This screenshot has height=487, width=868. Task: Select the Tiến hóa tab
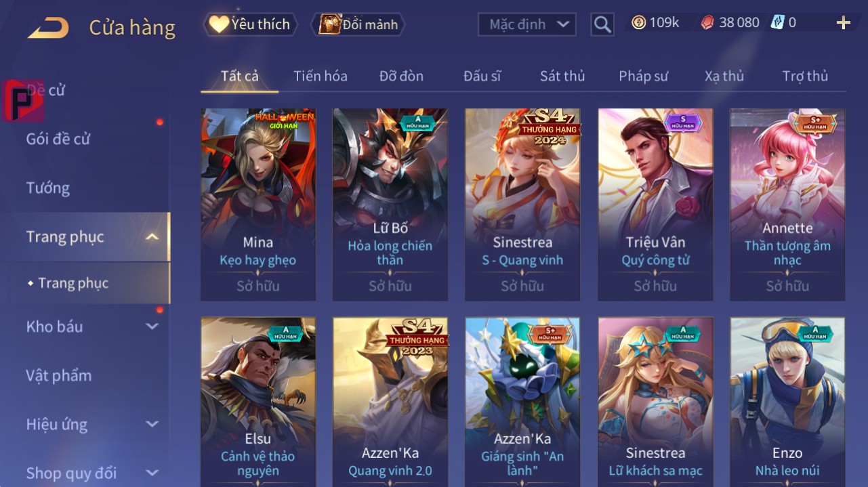(x=321, y=76)
